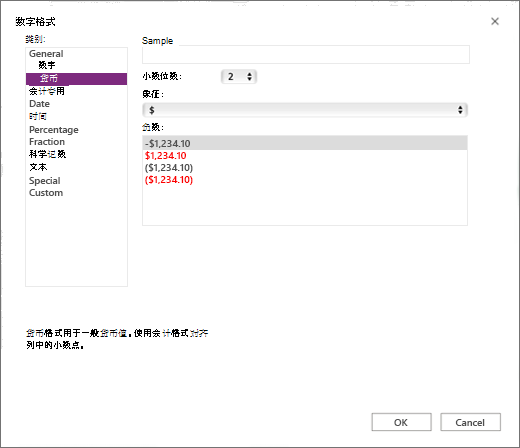Select 货币 category
Image resolution: width=520 pixels, height=448 pixels.
pos(76,79)
